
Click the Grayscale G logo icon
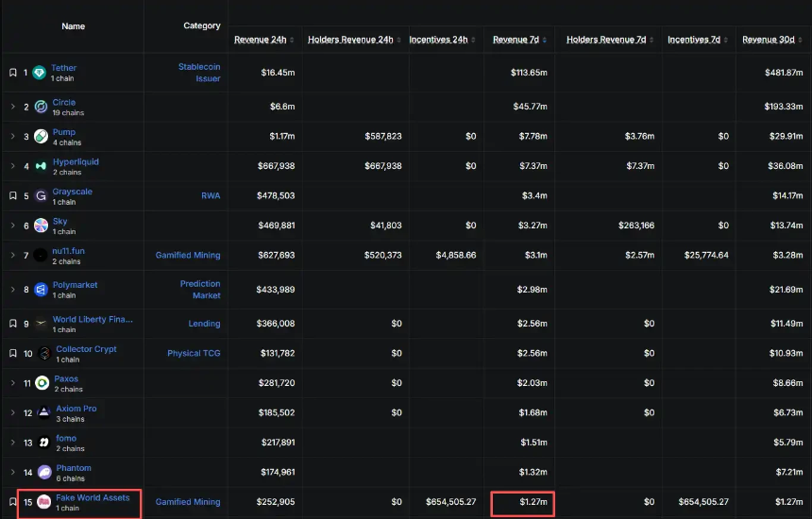(x=41, y=196)
